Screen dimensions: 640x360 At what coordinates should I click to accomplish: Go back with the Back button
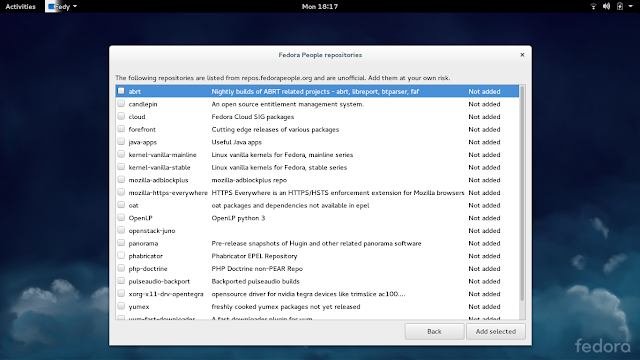(x=434, y=331)
